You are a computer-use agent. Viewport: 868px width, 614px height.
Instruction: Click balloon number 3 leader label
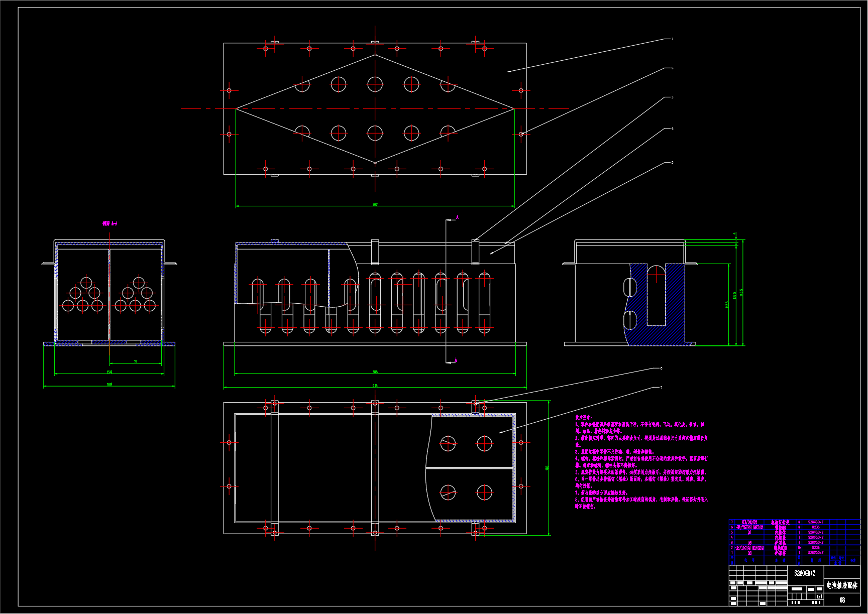click(672, 97)
